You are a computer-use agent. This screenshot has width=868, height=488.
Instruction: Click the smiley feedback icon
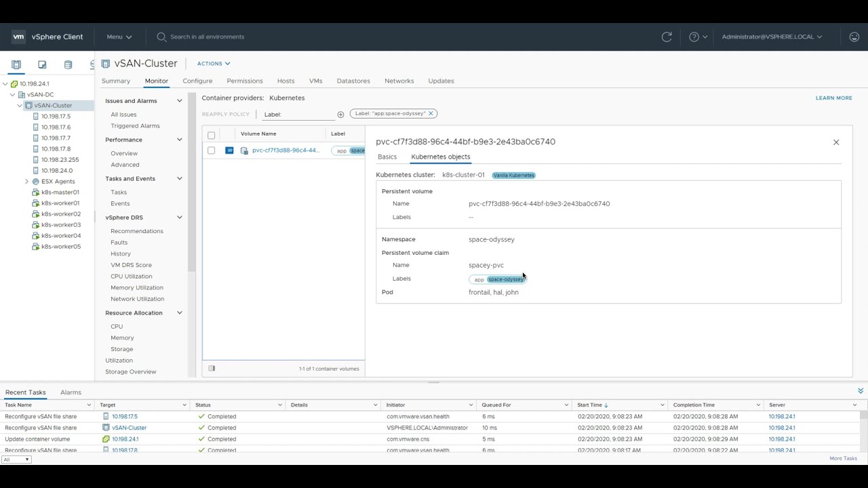coord(854,37)
